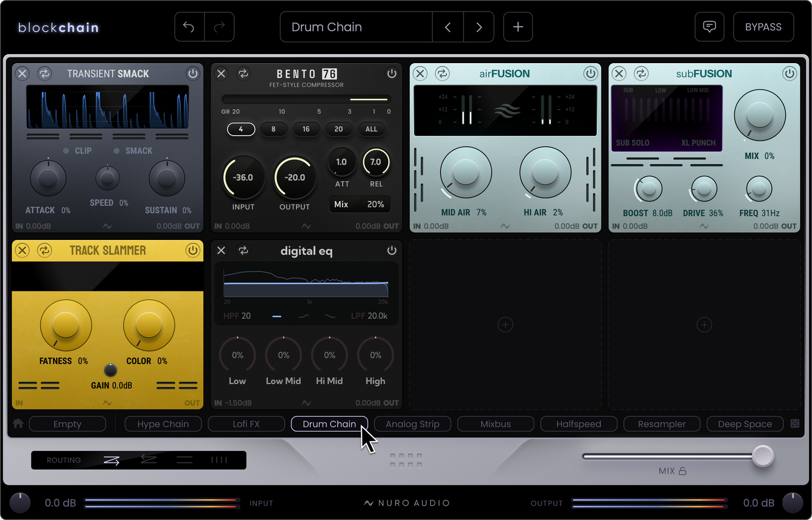This screenshot has width=812, height=520.
Task: Remove the Bento 76 compressor module
Action: coord(221,74)
